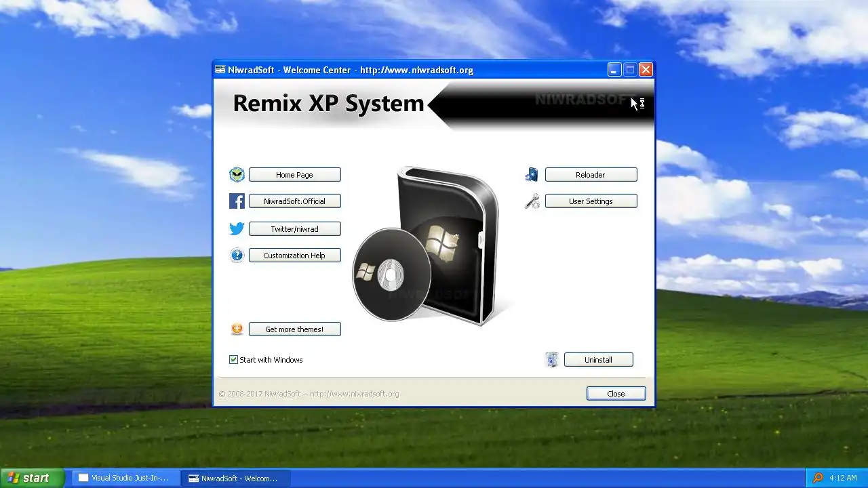Click the orange Get more themes icon

[x=237, y=329]
